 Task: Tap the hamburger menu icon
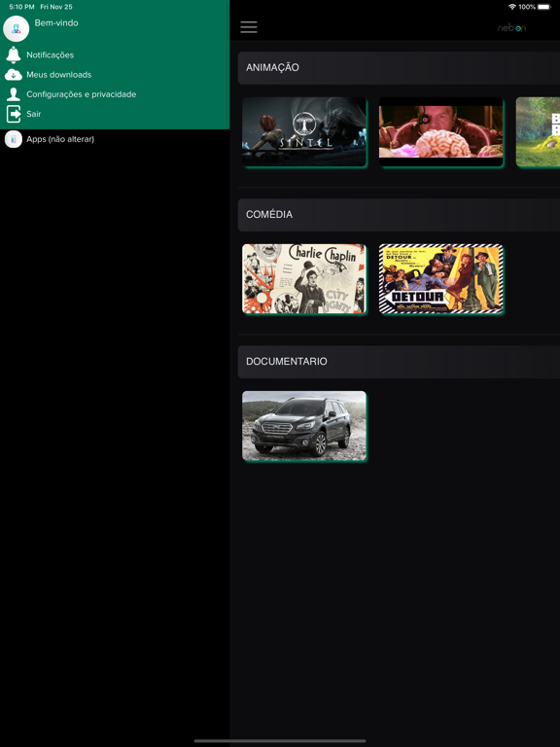click(x=249, y=27)
